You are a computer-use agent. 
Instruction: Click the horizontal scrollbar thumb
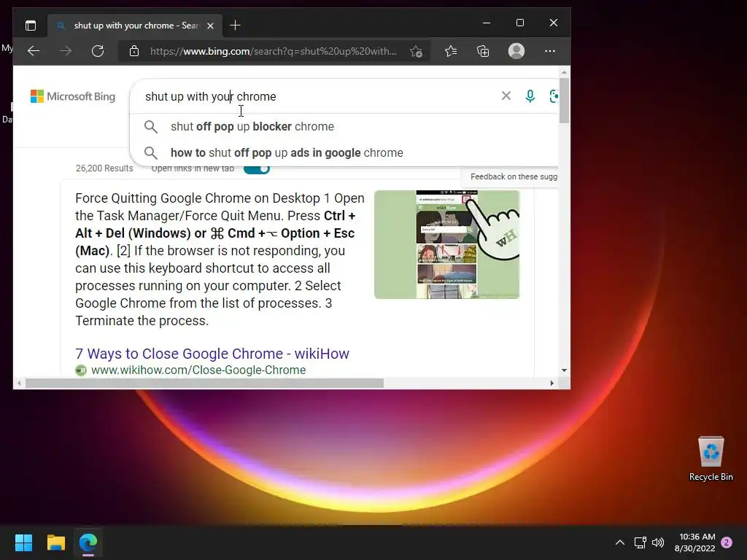coord(204,384)
